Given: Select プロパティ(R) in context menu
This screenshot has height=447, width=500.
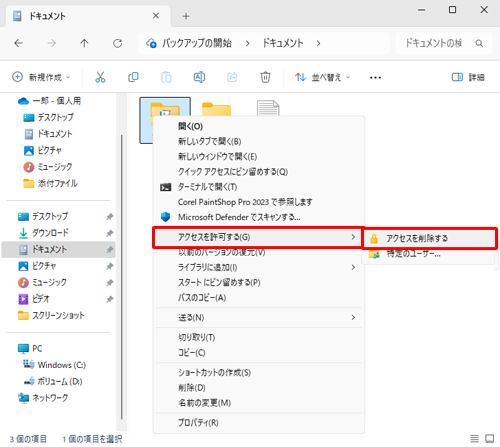Looking at the screenshot, I should 259,423.
